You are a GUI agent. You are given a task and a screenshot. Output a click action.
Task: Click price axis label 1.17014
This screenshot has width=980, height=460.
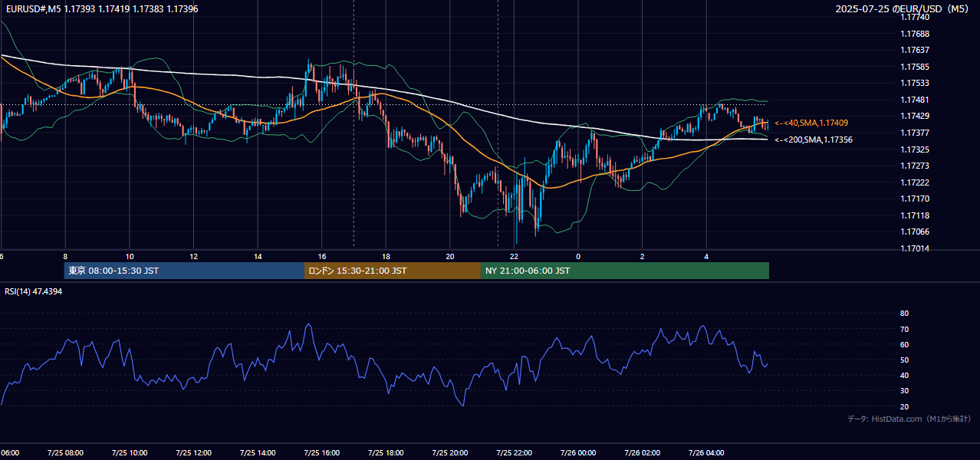915,248
